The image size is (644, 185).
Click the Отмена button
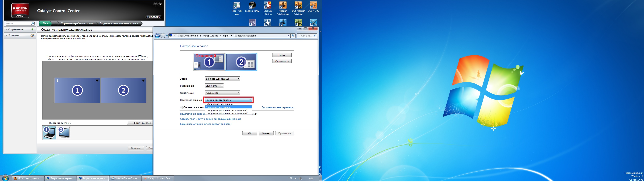(266, 133)
